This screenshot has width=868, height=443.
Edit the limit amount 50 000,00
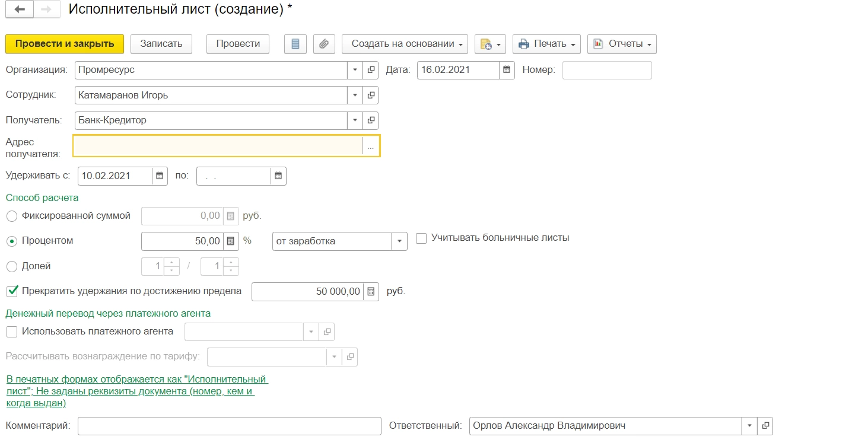click(308, 292)
